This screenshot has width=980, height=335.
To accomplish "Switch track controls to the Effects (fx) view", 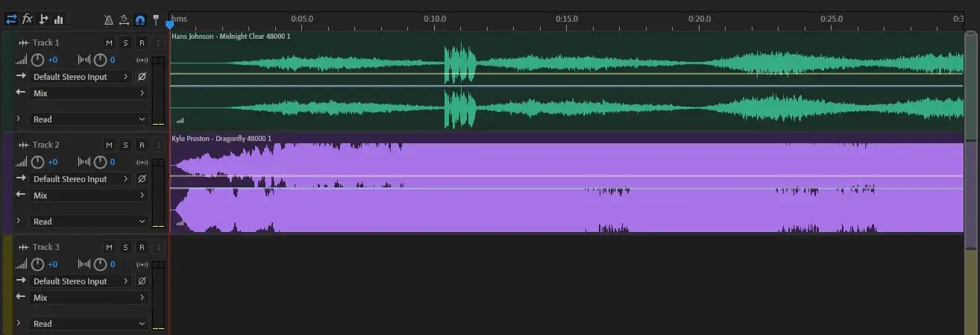I will click(28, 19).
